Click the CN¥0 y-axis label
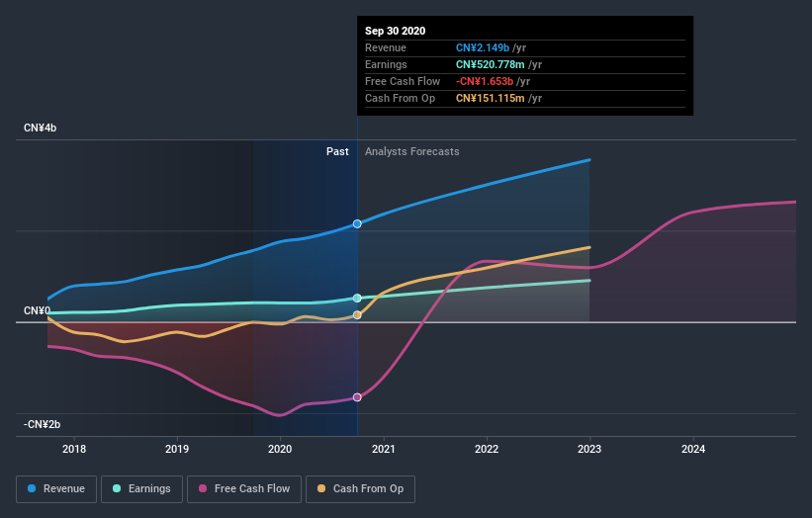This screenshot has width=812, height=518. [37, 310]
